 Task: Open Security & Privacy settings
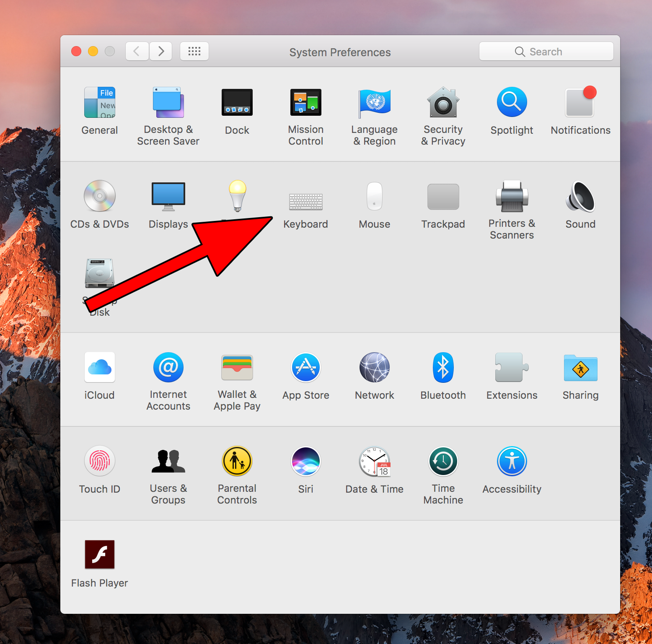point(443,103)
